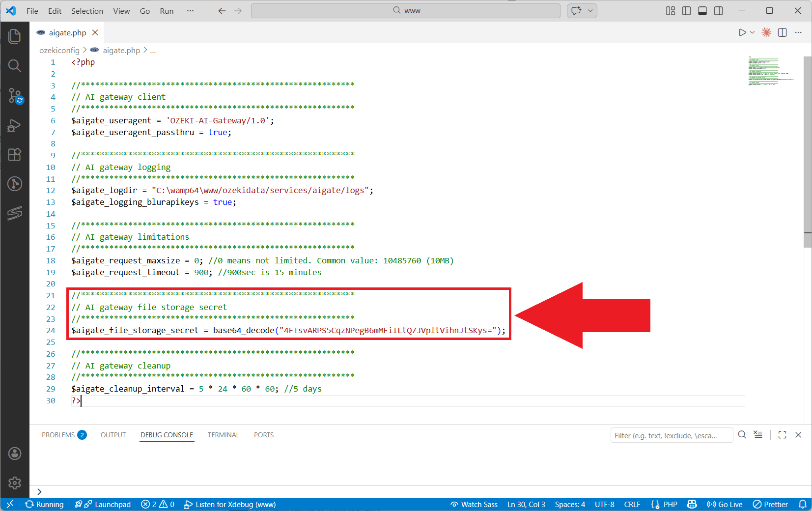
Task: Click Watch Sass in status bar
Action: tap(474, 504)
